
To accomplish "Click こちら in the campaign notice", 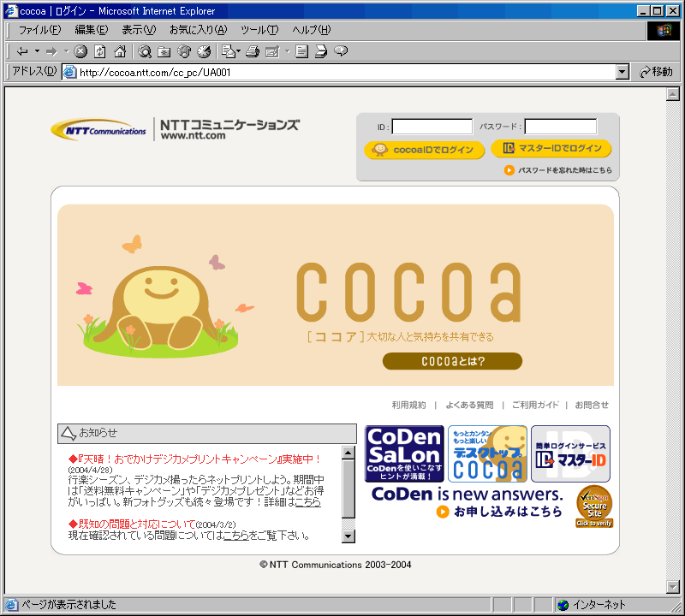I will coord(308,502).
